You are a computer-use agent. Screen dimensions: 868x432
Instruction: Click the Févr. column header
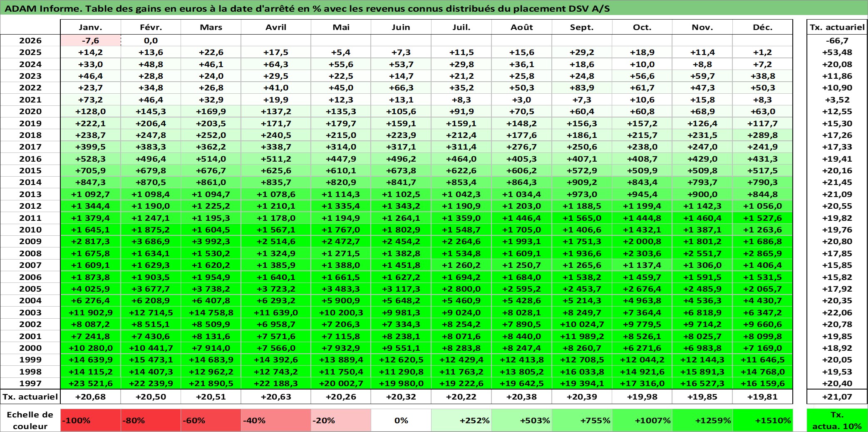pos(151,27)
